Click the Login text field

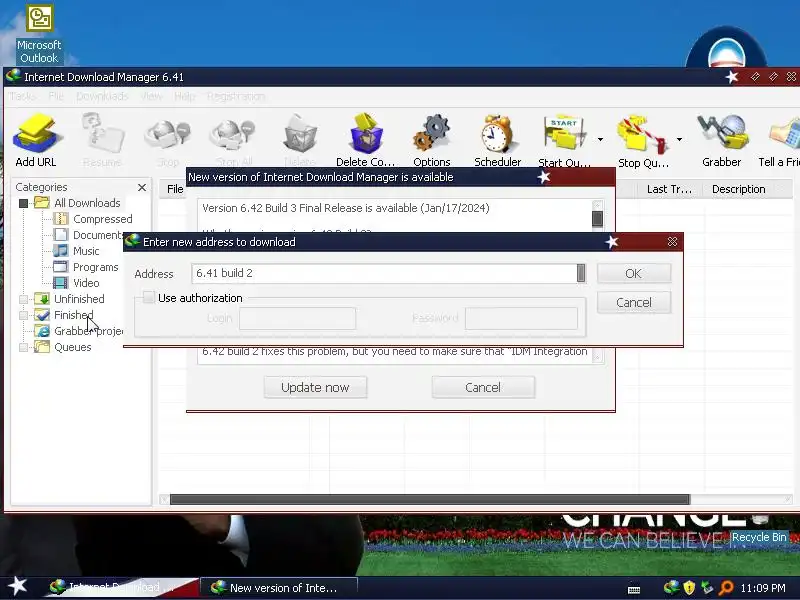click(297, 318)
